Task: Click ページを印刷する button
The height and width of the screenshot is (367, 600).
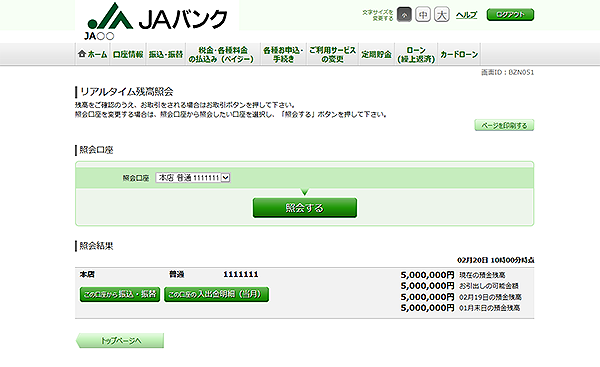Action: (x=504, y=125)
